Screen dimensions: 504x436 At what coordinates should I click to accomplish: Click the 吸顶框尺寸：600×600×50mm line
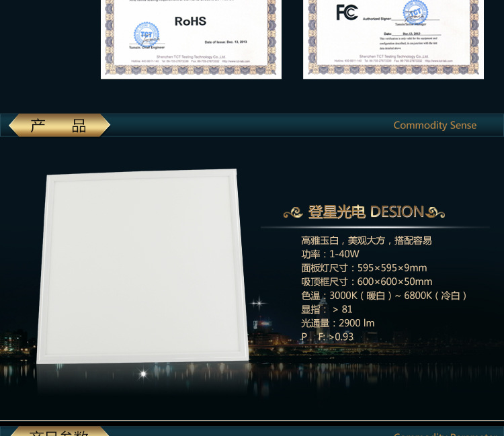click(x=366, y=281)
